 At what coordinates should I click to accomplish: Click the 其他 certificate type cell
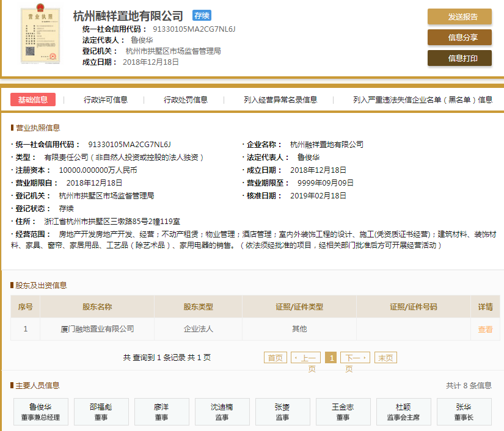(x=299, y=329)
